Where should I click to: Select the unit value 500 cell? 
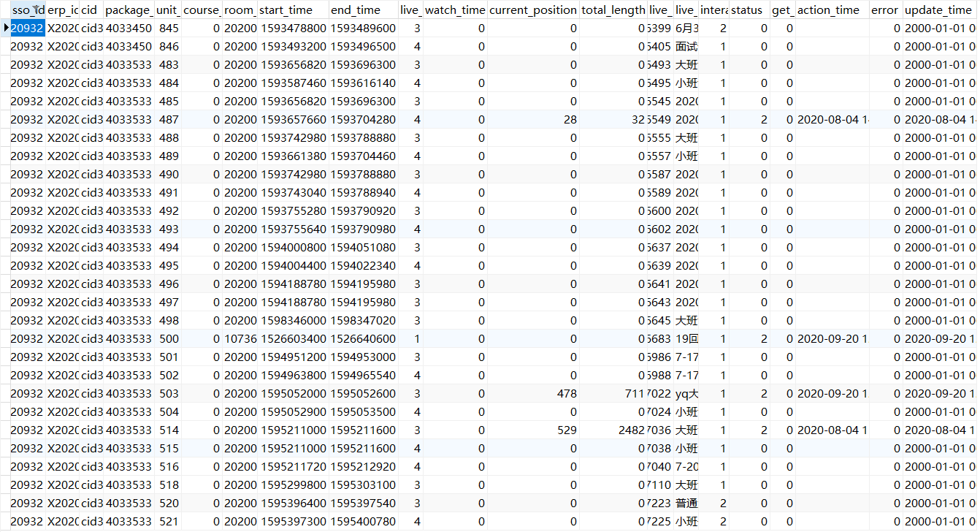point(167,338)
